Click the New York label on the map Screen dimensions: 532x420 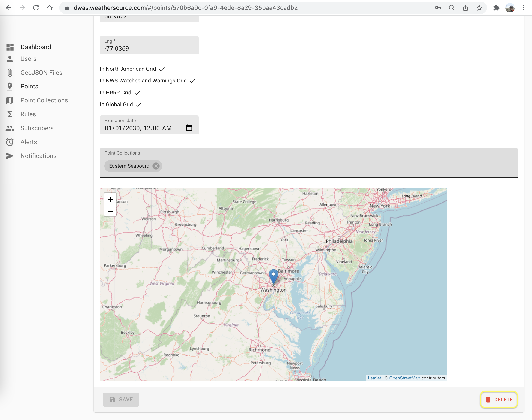click(x=380, y=206)
